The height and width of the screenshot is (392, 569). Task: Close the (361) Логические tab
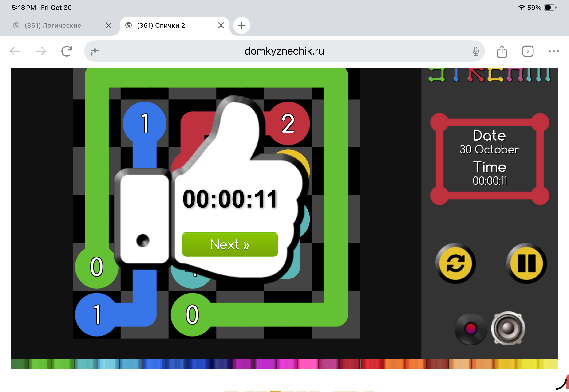click(x=109, y=25)
